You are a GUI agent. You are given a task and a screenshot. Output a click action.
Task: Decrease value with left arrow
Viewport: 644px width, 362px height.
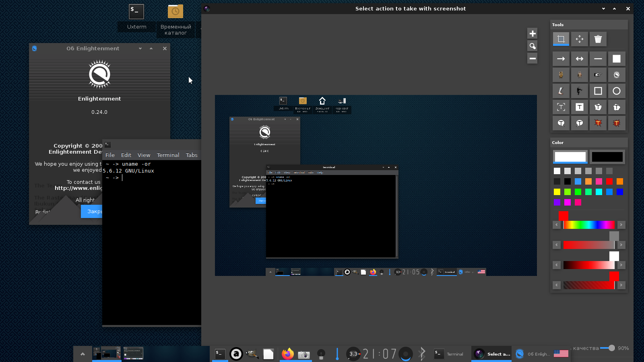coord(557,265)
